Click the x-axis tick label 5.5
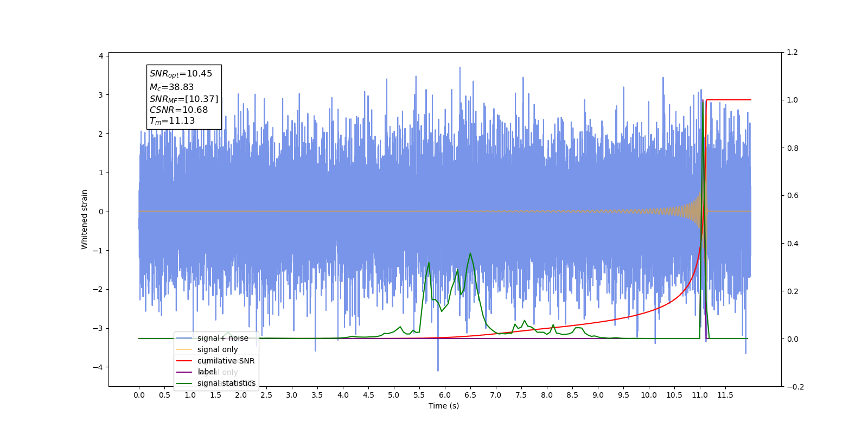 coord(419,395)
